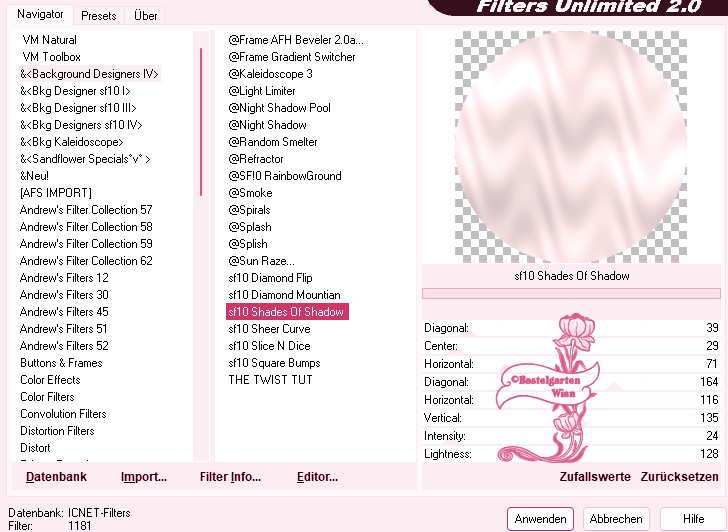728x532 pixels.
Task: Open the Datenbank menu
Action: (56, 477)
